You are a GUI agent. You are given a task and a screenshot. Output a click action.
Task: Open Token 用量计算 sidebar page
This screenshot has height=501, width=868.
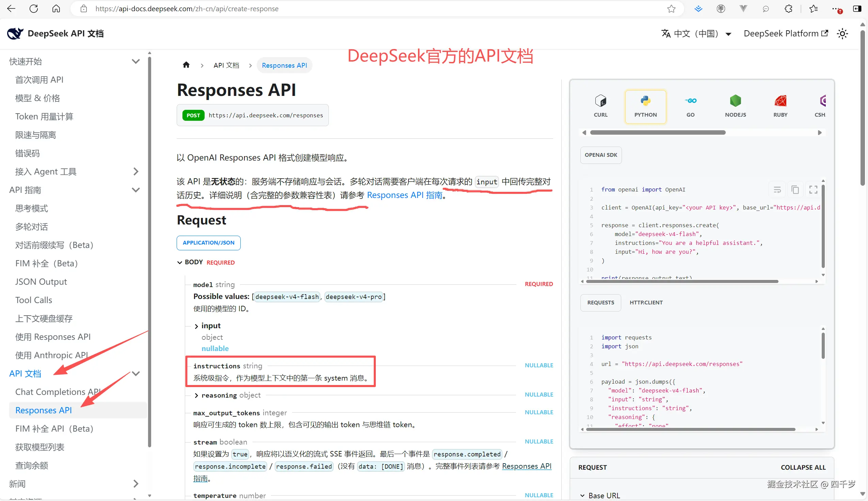pyautogui.click(x=44, y=116)
